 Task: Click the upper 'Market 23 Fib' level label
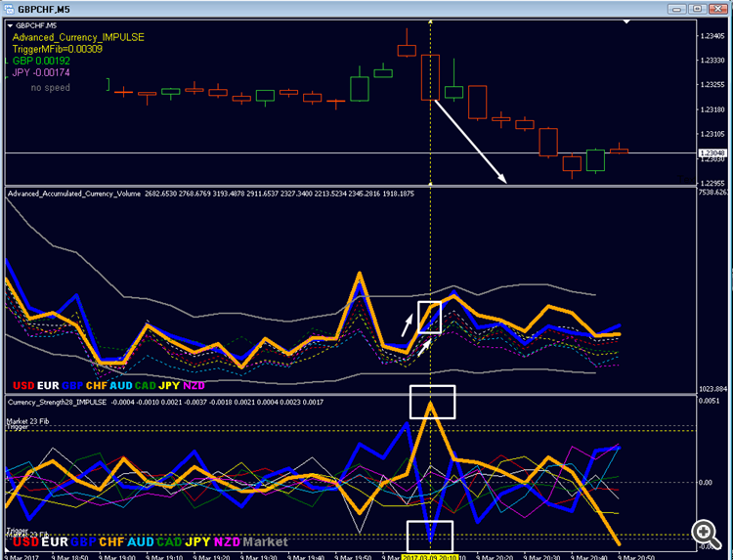[x=27, y=421]
